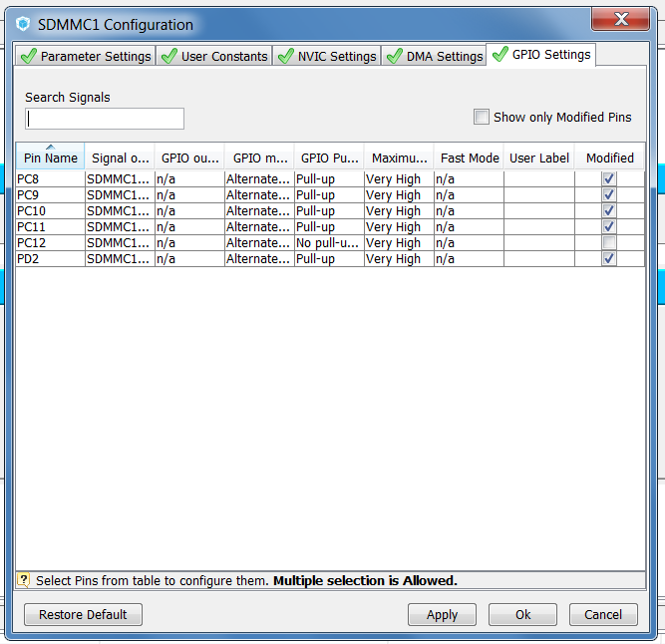Confirm with the Ok button
The image size is (665, 644).
click(x=522, y=614)
